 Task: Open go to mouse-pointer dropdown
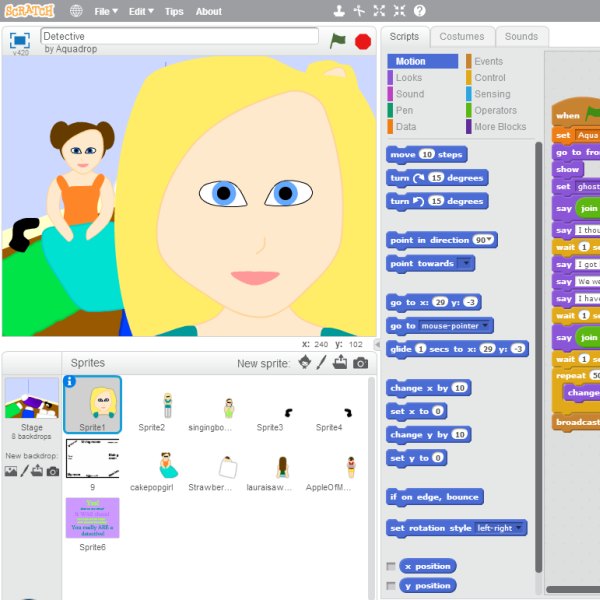pos(485,326)
